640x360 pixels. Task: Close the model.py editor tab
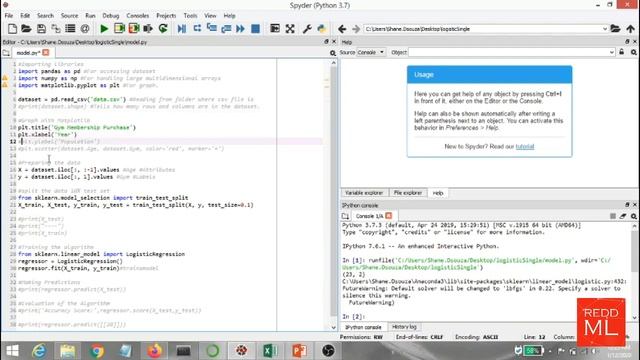tap(46, 52)
